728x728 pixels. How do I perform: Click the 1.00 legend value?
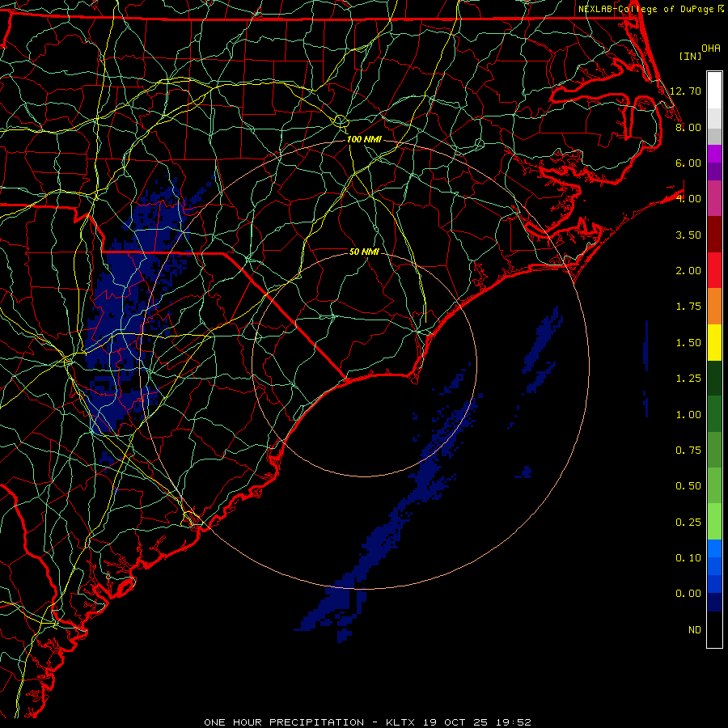point(688,415)
